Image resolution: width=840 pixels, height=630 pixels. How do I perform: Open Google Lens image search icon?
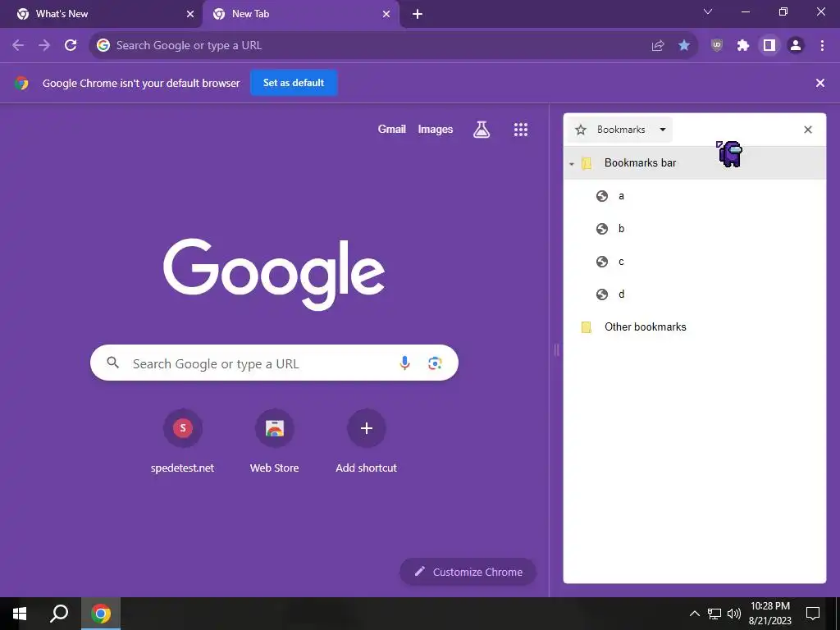(x=435, y=363)
